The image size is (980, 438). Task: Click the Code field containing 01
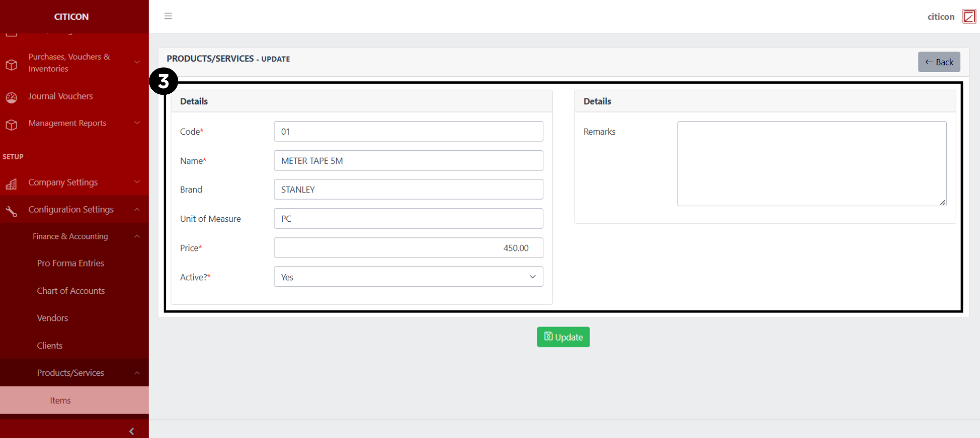pos(408,131)
